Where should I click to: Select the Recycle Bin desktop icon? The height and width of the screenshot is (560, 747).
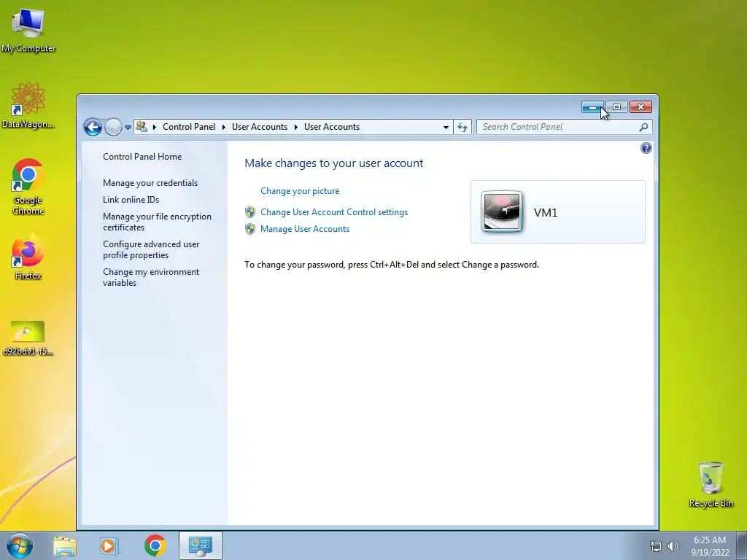pos(711,484)
